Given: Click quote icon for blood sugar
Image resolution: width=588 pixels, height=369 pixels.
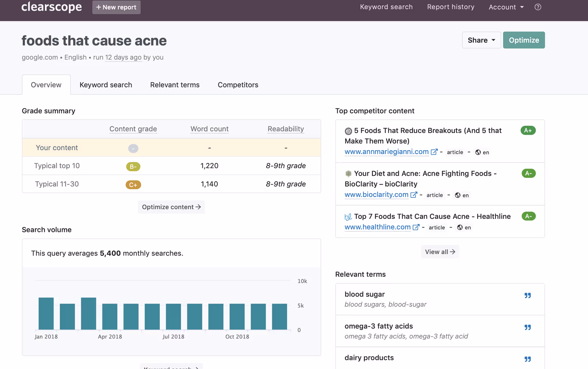Looking at the screenshot, I should tap(528, 296).
